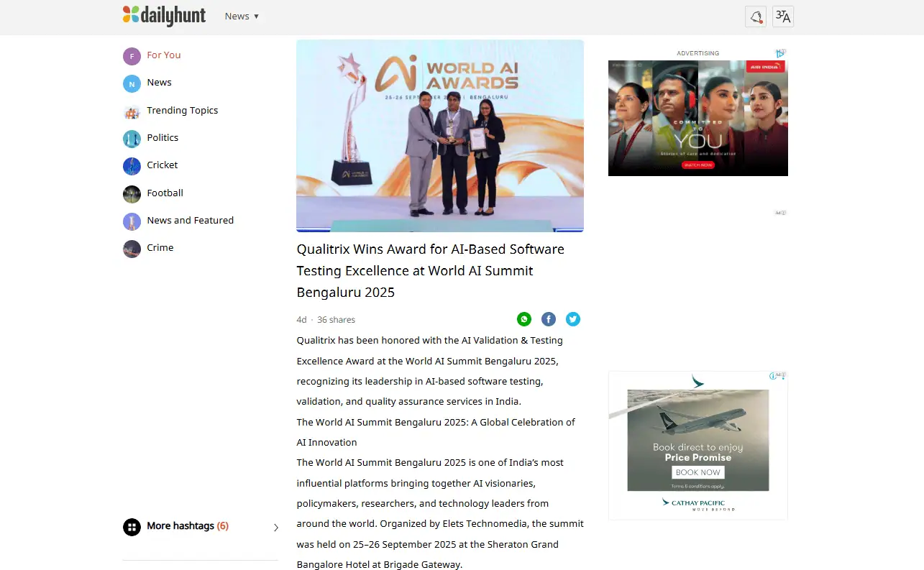Image resolution: width=924 pixels, height=570 pixels.
Task: Open News and Featured category
Action: pyautogui.click(x=190, y=221)
